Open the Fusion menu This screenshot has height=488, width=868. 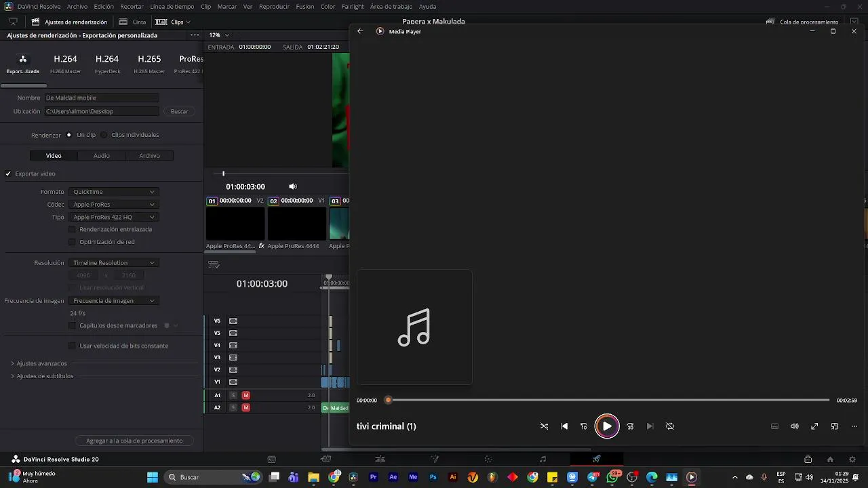coord(305,6)
